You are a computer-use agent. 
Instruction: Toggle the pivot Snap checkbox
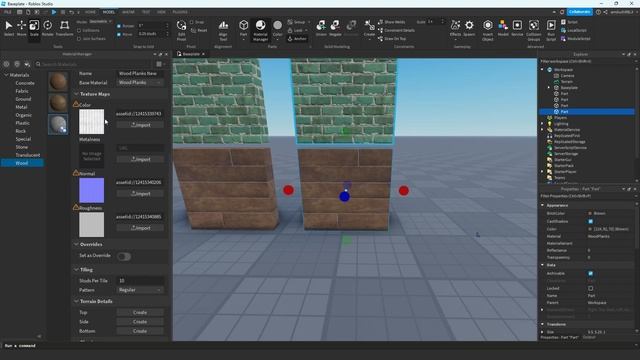click(x=192, y=22)
